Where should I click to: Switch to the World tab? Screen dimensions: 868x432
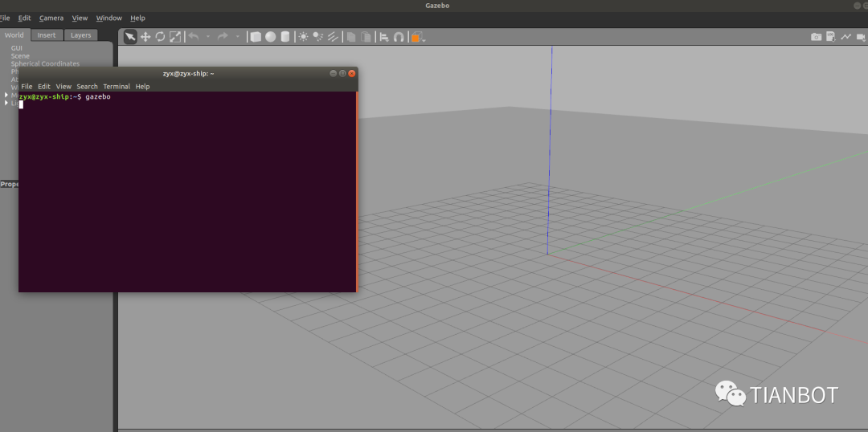coord(14,35)
